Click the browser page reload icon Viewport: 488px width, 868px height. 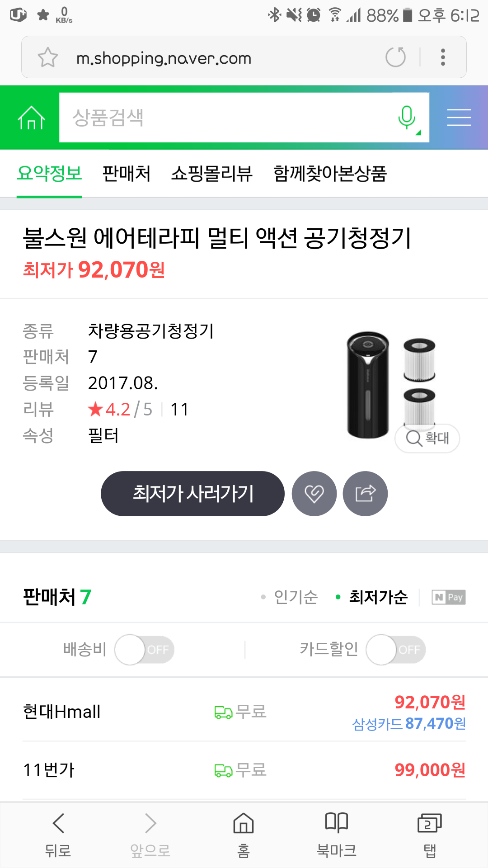[395, 57]
